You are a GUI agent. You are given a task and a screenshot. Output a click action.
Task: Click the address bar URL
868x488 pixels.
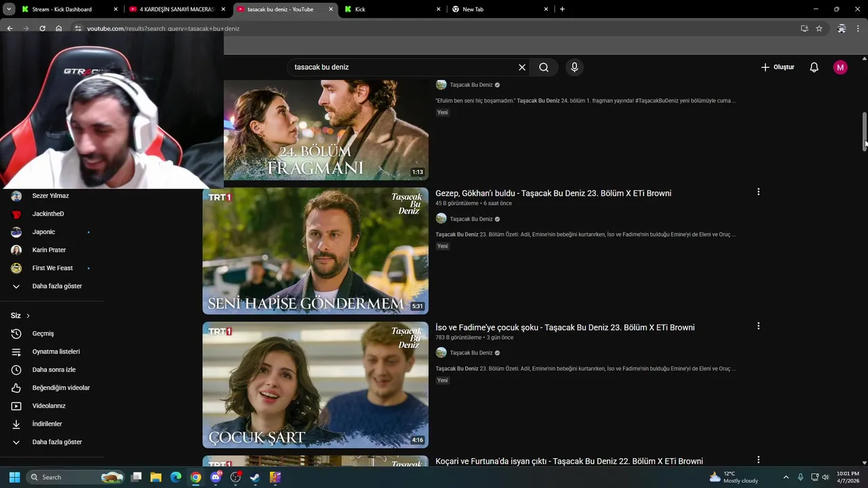[x=163, y=28]
